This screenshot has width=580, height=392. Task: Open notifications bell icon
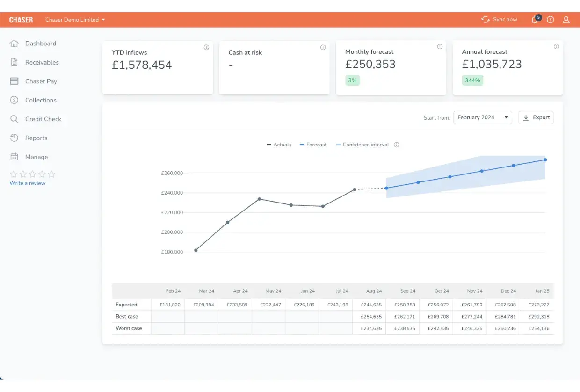click(x=535, y=20)
